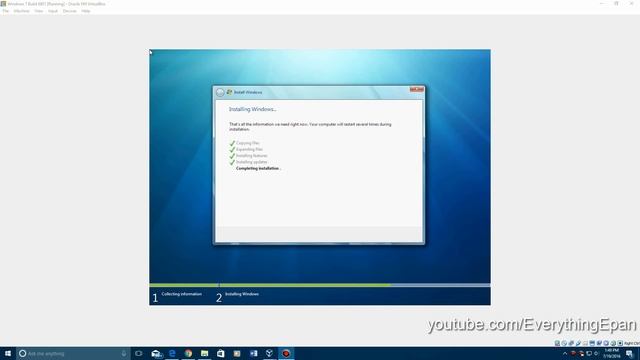Open Google Chrome from taskbar
This screenshot has height=360, width=640.
[x=188, y=353]
